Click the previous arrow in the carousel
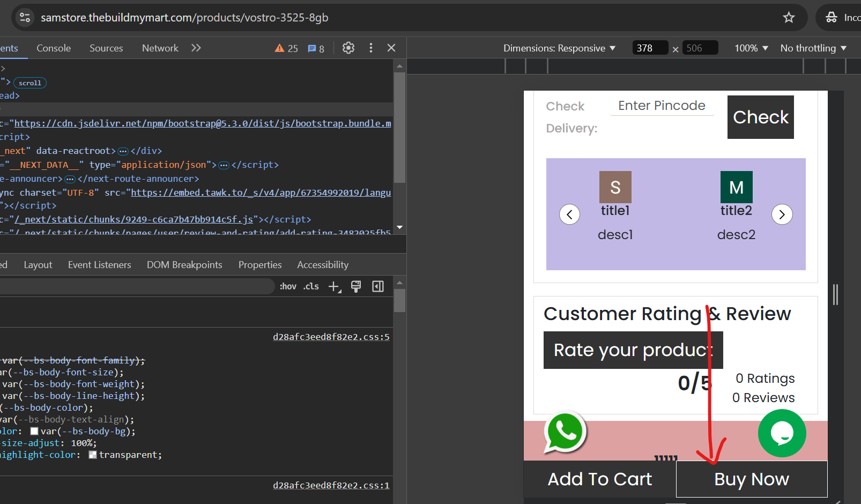The width and height of the screenshot is (861, 504). [569, 214]
